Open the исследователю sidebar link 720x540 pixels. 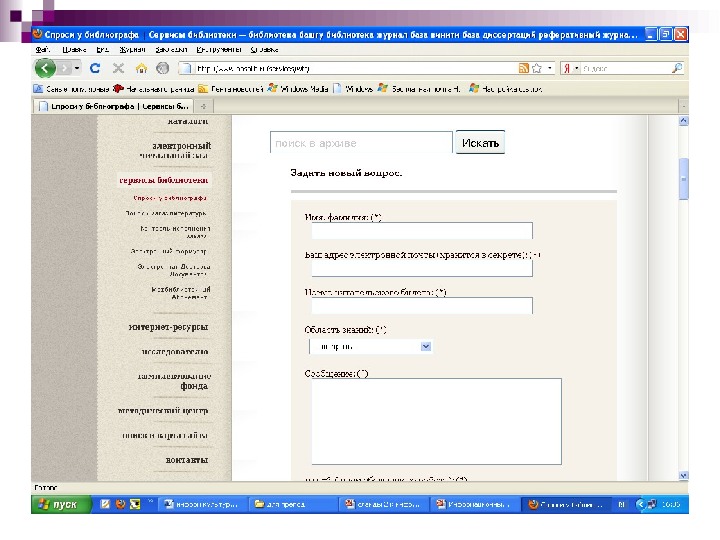[x=174, y=352]
